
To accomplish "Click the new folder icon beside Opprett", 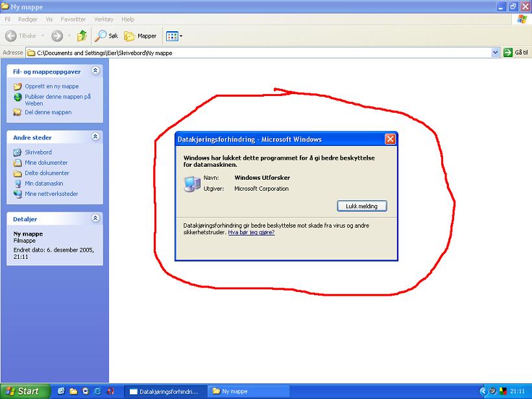I will click(x=18, y=86).
